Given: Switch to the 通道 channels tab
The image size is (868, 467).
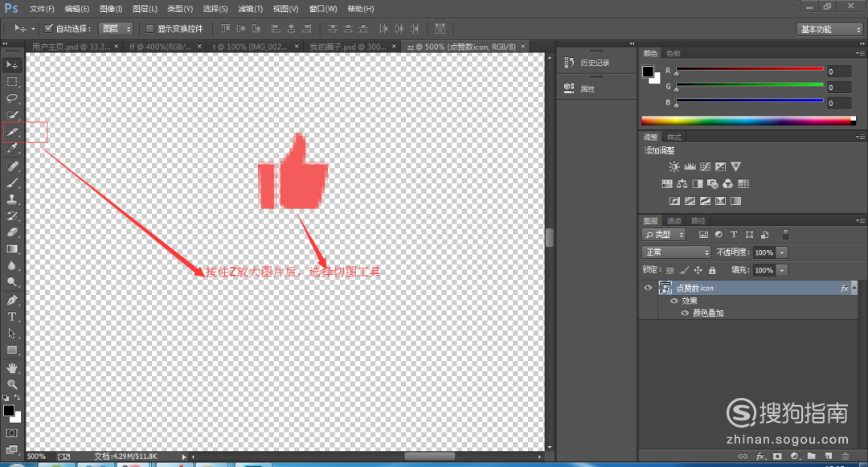Looking at the screenshot, I should (x=674, y=221).
